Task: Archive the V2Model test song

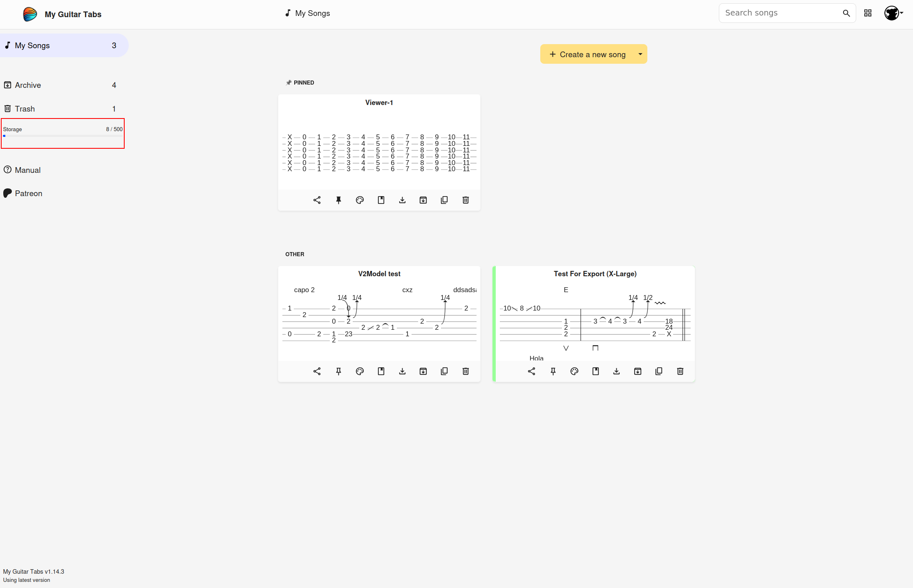Action: click(423, 371)
